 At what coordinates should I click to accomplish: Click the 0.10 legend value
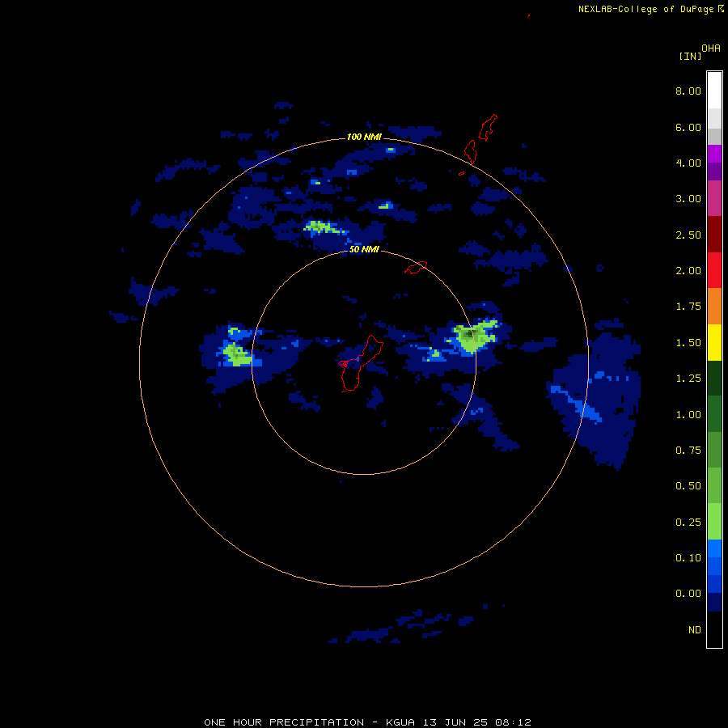(688, 558)
